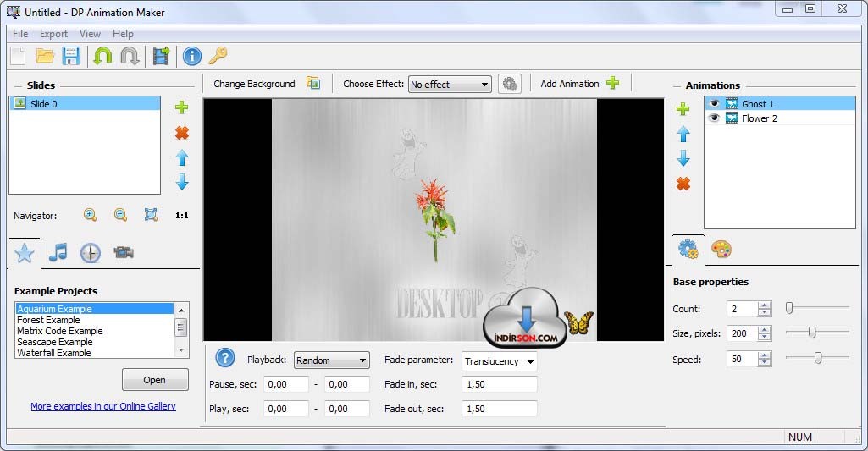868x451 pixels.
Task: Open the File menu
Action: 20,34
